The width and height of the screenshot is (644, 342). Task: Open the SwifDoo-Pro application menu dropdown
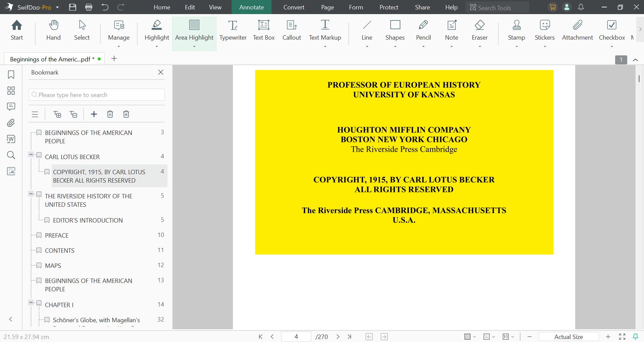[57, 7]
